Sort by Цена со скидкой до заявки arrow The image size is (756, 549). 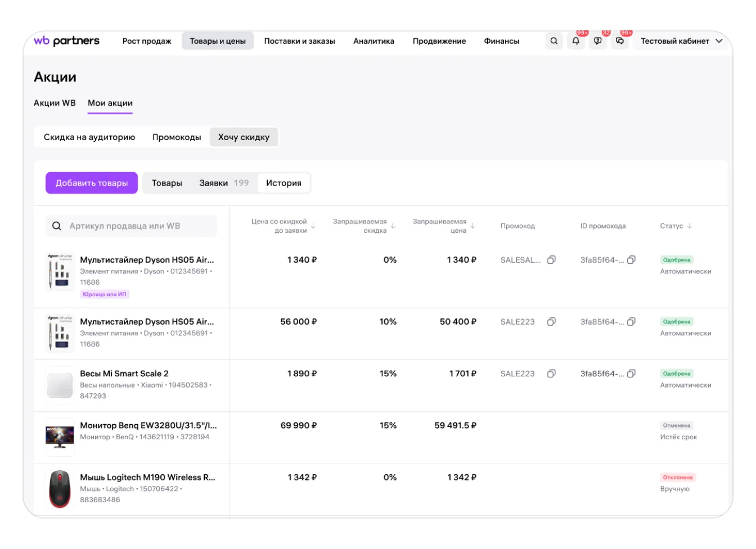pyautogui.click(x=313, y=226)
